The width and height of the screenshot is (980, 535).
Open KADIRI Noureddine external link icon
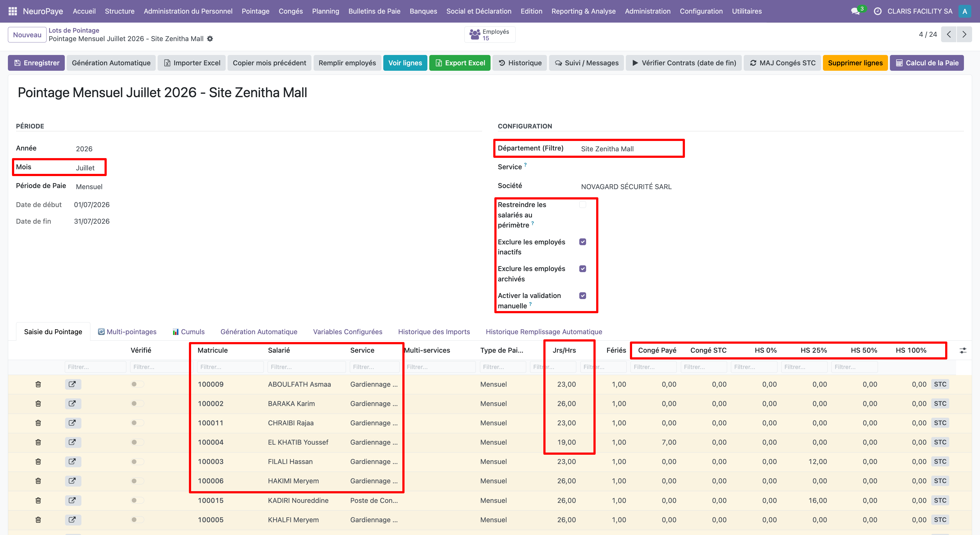click(73, 500)
